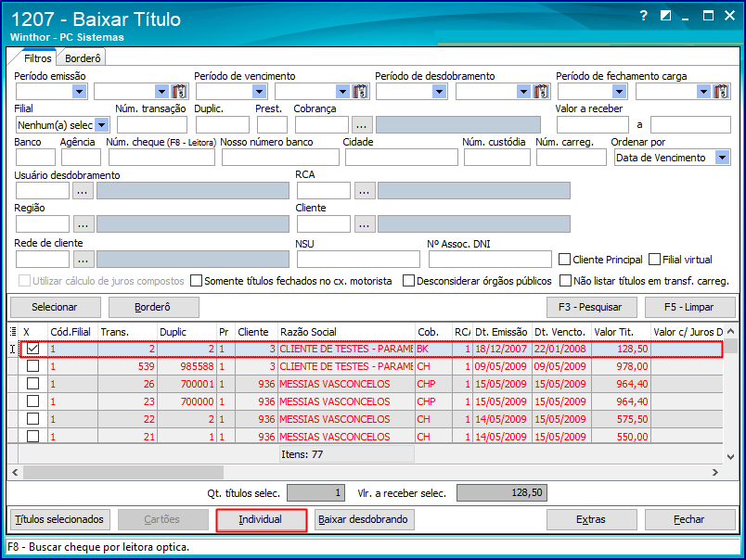746x560 pixels.
Task: Click the Borderô button below the filters
Action: (x=153, y=307)
